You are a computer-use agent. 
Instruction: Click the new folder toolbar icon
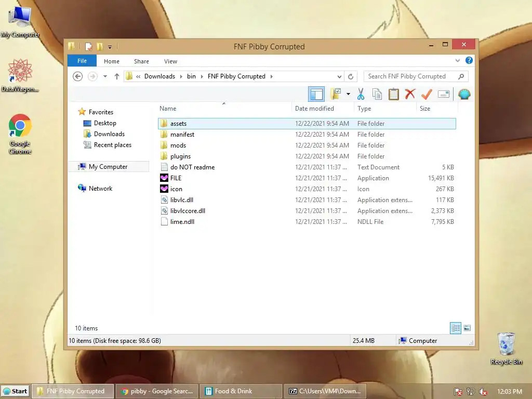coord(335,94)
